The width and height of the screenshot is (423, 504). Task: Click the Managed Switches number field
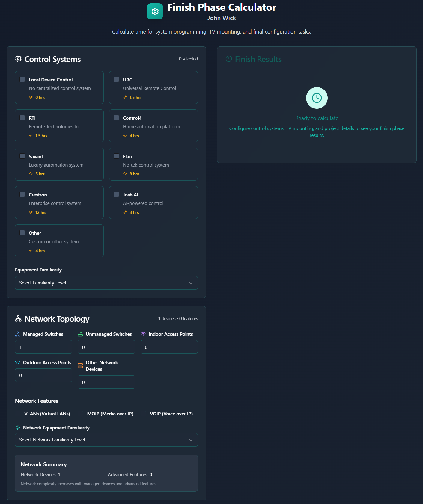[43, 347]
